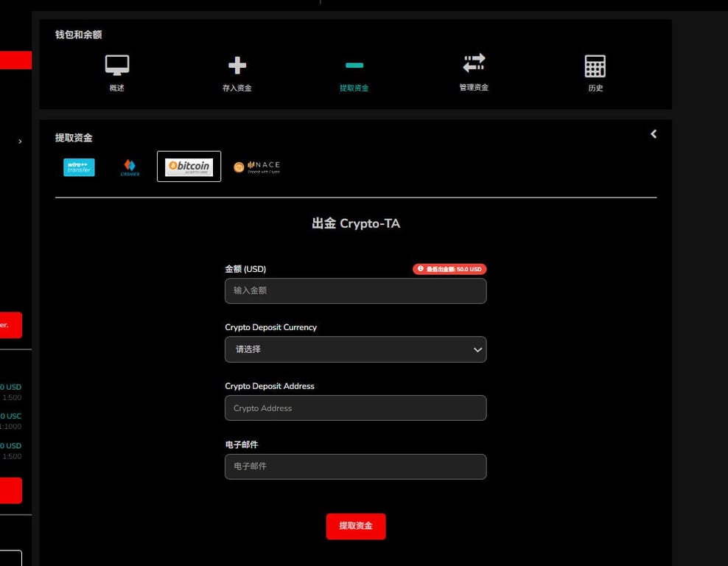Click the 金额 (USD) label
Image resolution: width=728 pixels, height=566 pixels.
click(x=245, y=269)
